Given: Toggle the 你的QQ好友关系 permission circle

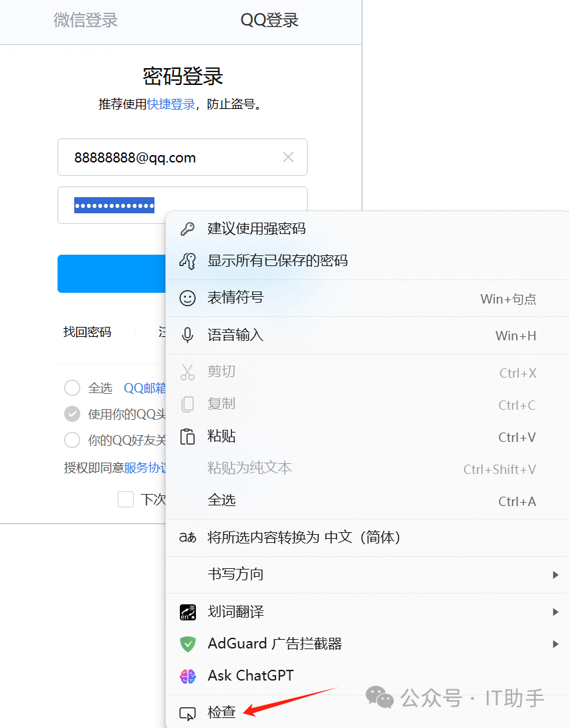Looking at the screenshot, I should (72, 440).
